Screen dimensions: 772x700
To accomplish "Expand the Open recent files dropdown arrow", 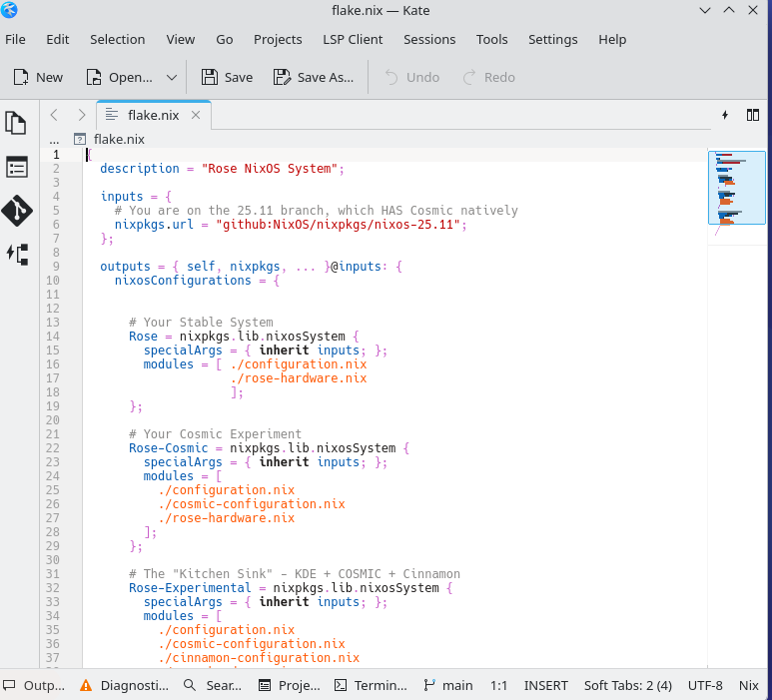I will pyautogui.click(x=171, y=77).
